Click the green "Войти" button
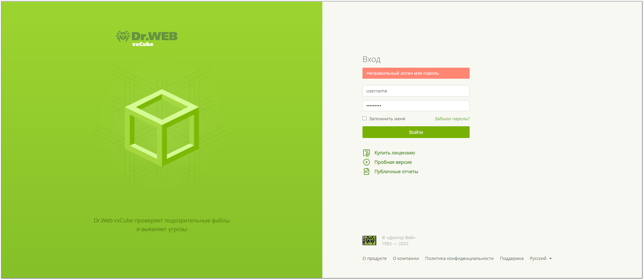 (416, 132)
